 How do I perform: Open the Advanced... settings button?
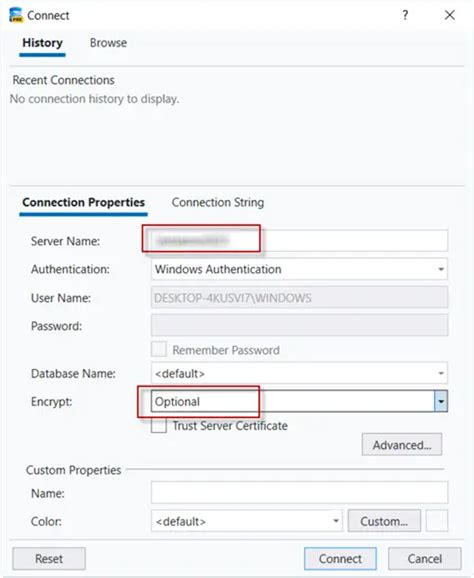[402, 445]
